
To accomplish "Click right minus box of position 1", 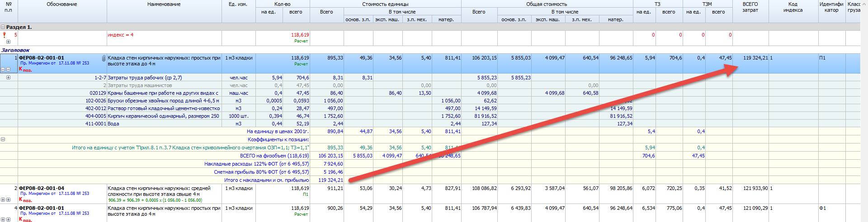I will [x=8, y=69].
